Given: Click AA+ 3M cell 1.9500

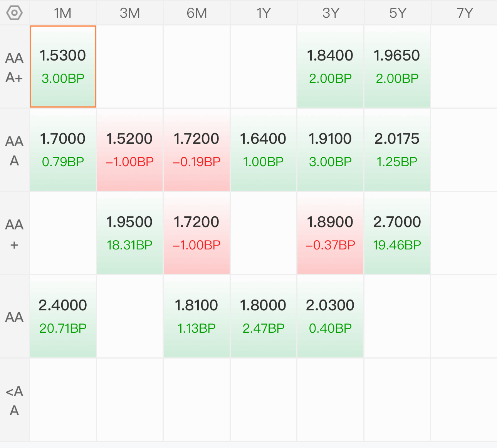Looking at the screenshot, I should coord(130,233).
